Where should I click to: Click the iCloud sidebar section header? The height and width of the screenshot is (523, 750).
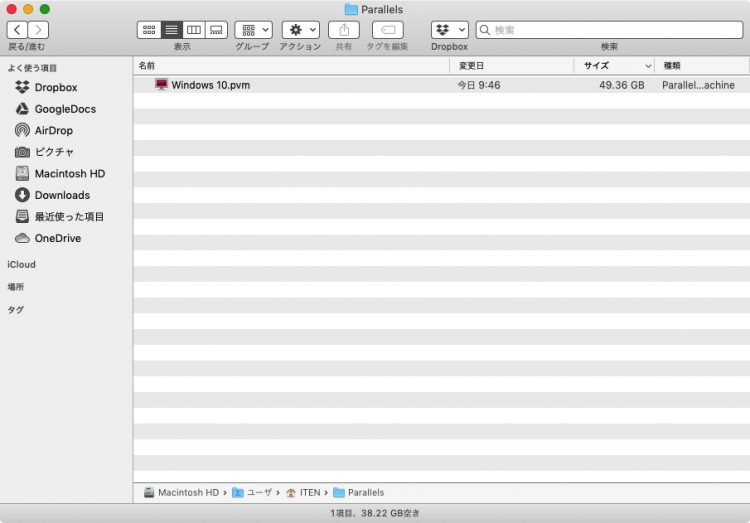(22, 264)
